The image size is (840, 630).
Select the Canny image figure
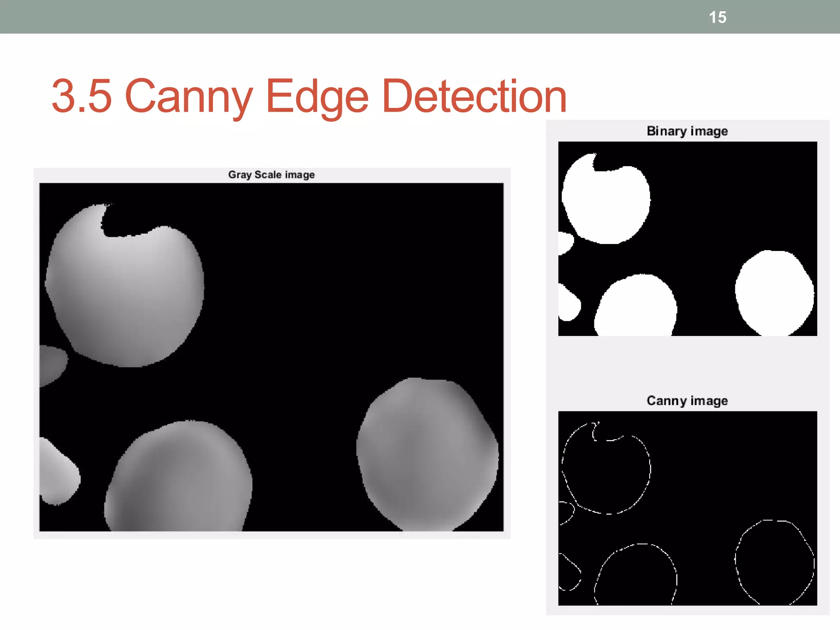point(687,508)
